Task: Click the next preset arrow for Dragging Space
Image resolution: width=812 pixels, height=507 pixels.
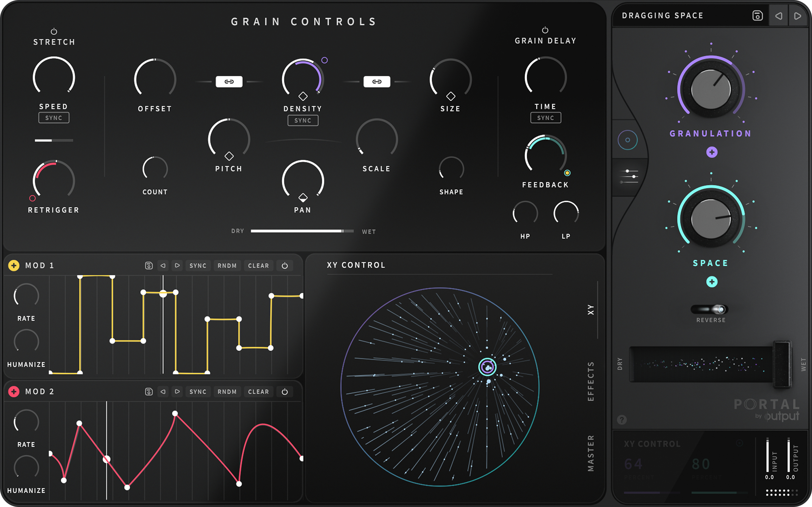Action: (x=798, y=15)
